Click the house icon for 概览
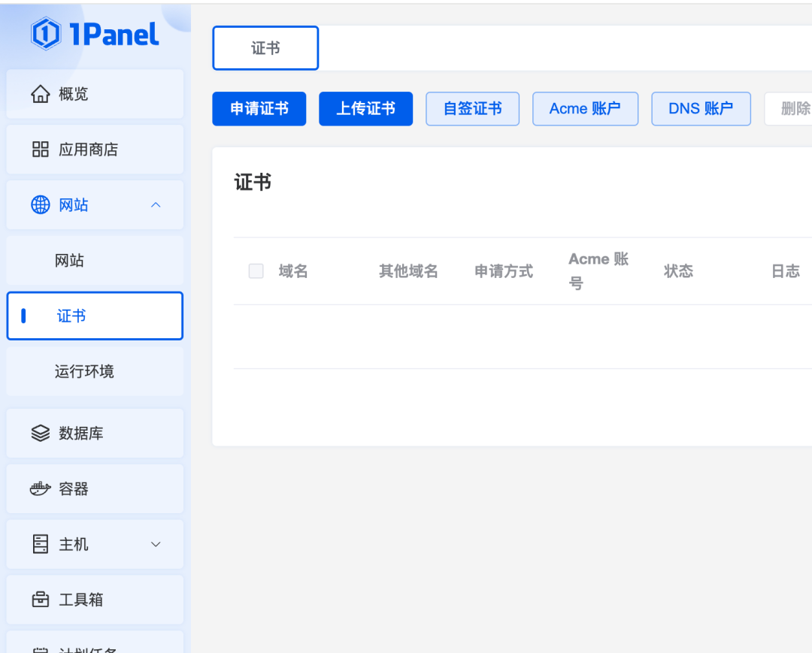The width and height of the screenshot is (812, 653). [x=41, y=94]
